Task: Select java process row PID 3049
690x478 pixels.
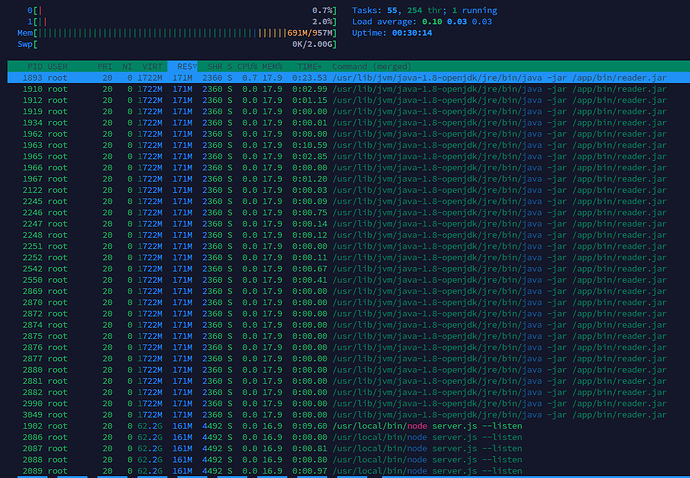Action: coord(349,415)
